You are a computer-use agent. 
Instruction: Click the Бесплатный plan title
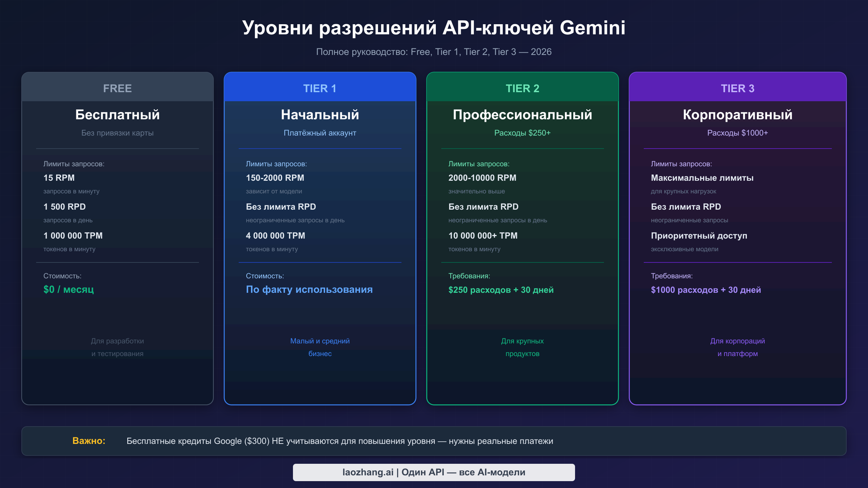click(x=117, y=115)
